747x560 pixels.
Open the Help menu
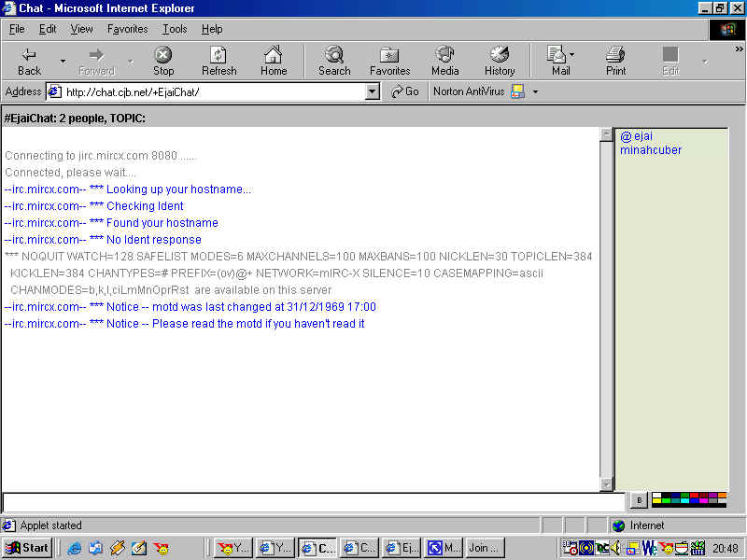tap(212, 29)
